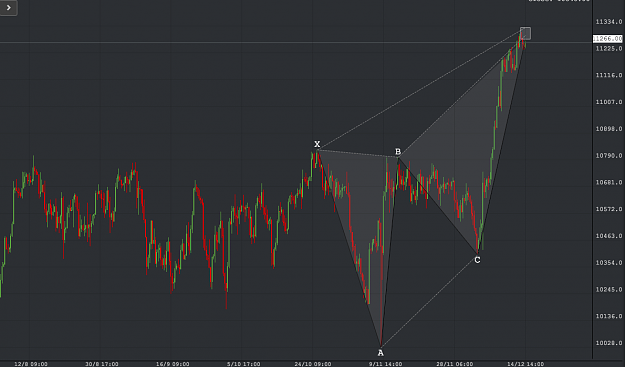The width and height of the screenshot is (625, 367).
Task: Click the 10790.0 price axis label
Action: coord(609,155)
